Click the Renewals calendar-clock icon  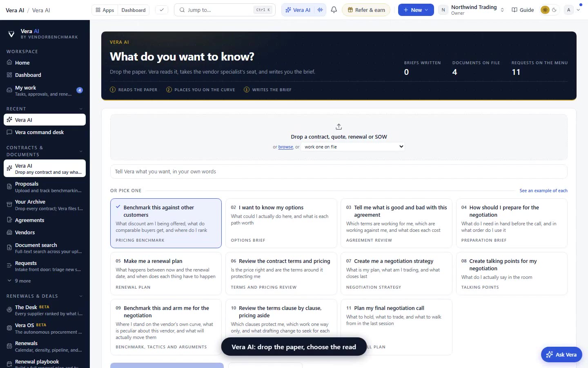click(9, 346)
